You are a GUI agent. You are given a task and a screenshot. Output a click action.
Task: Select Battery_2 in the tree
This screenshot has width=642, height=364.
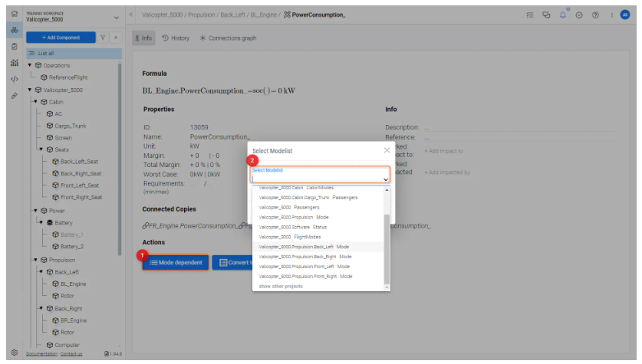(x=72, y=247)
